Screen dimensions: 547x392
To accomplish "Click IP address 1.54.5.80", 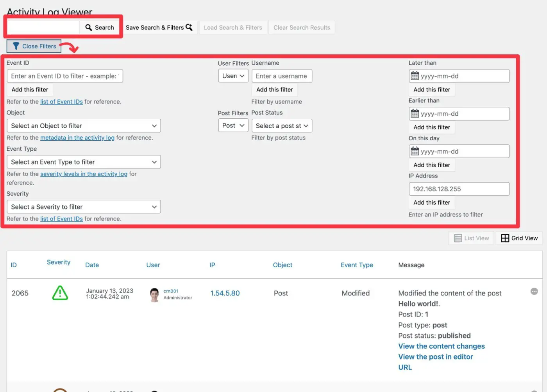I will click(225, 293).
